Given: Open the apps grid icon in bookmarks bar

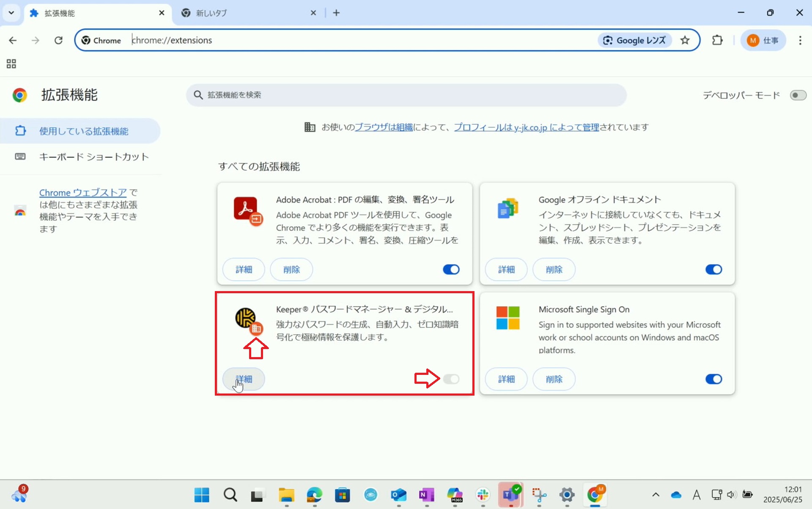Looking at the screenshot, I should pyautogui.click(x=11, y=64).
